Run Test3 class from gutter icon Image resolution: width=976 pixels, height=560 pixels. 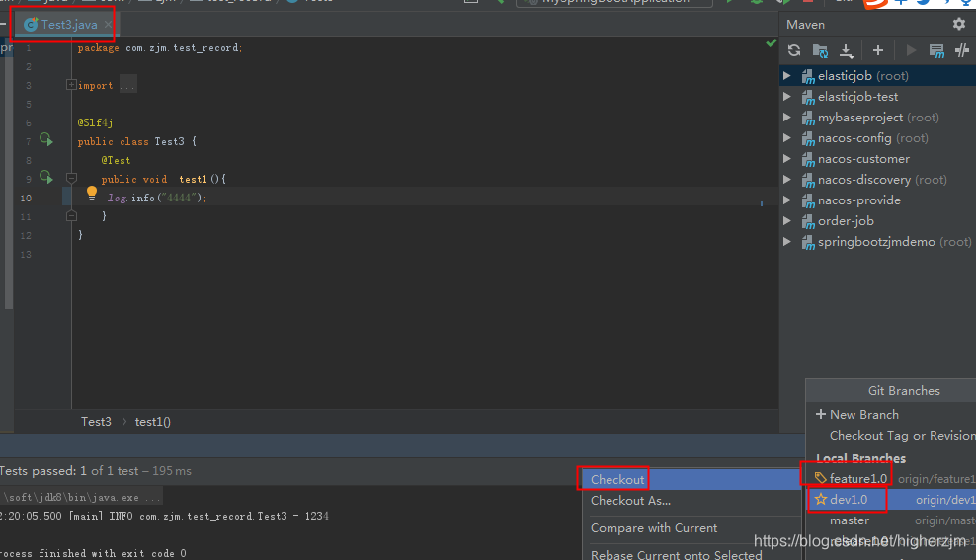(x=46, y=139)
